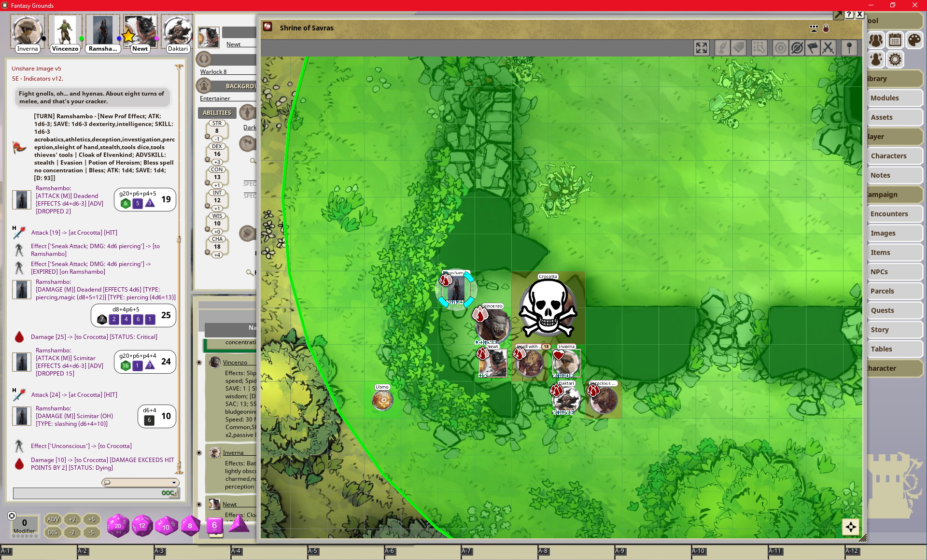Screen dimensions: 927x560
Task: Open the color palette icon in sidebar
Action: (914, 40)
